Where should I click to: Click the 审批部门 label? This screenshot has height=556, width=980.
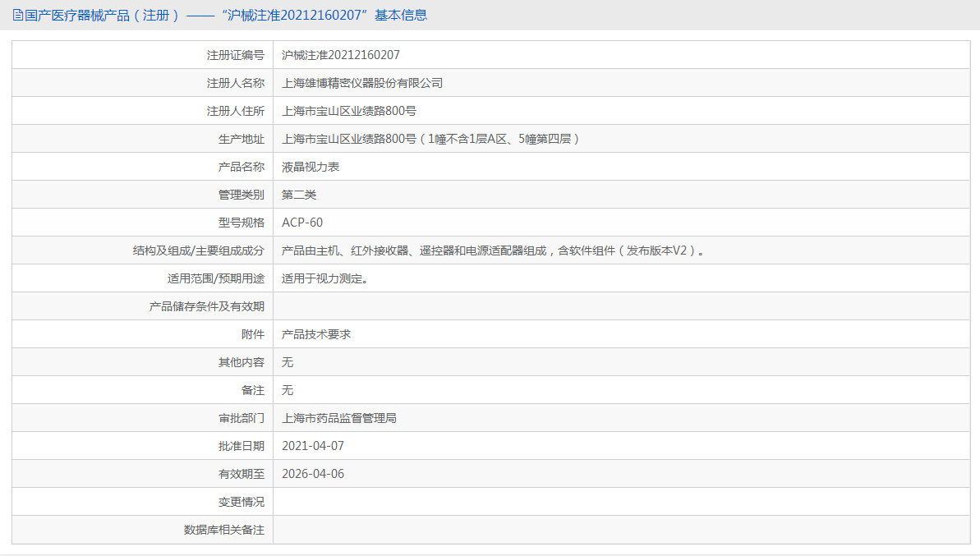click(242, 418)
